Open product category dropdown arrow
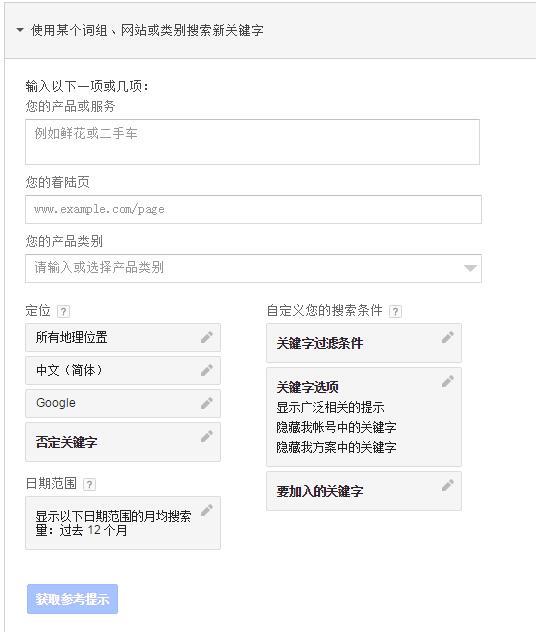 [x=470, y=268]
